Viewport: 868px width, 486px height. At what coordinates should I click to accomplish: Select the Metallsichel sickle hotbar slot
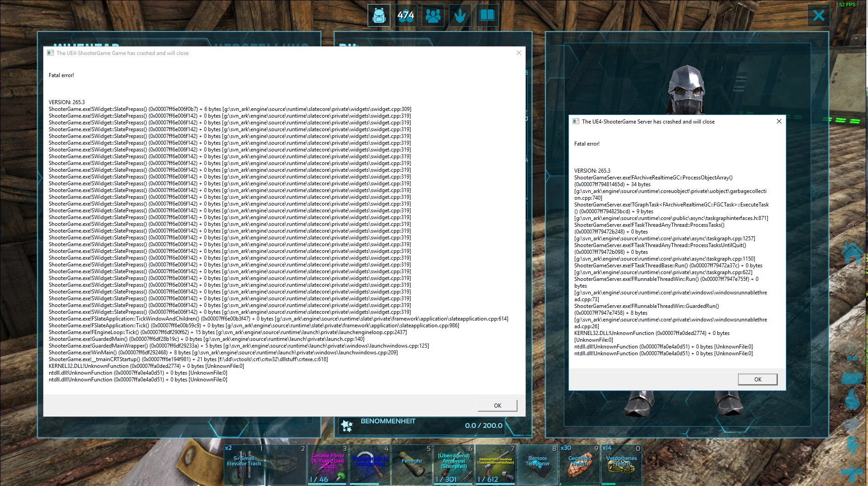point(370,465)
